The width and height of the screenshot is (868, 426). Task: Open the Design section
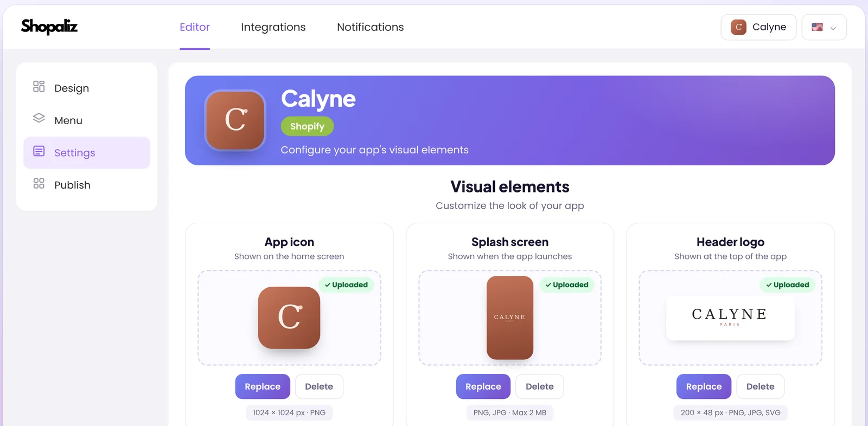pyautogui.click(x=87, y=88)
